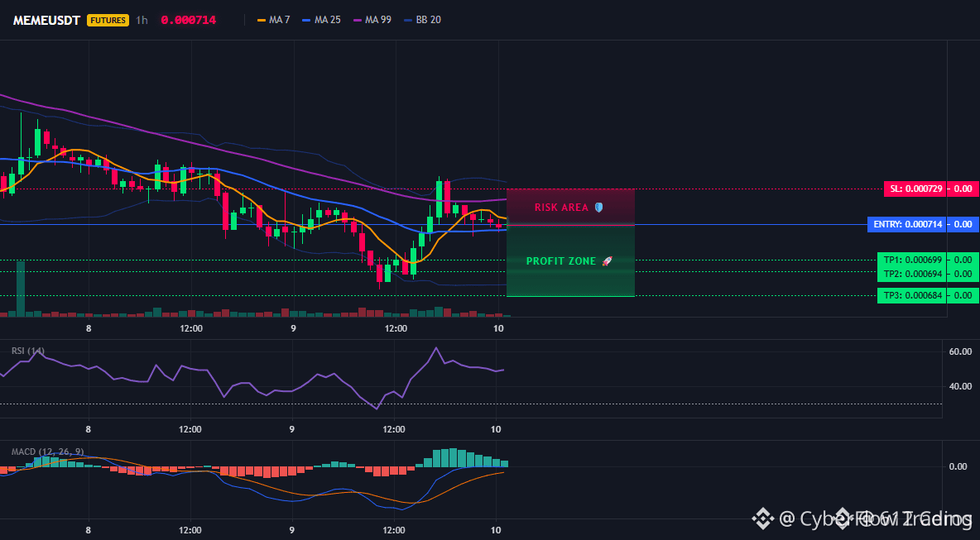Select the 1h timeframe label
This screenshot has height=540, width=980.
click(142, 20)
